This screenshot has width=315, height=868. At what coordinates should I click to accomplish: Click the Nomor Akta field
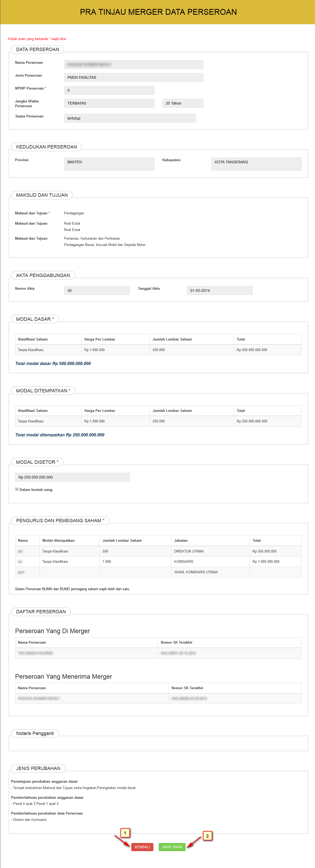click(97, 290)
